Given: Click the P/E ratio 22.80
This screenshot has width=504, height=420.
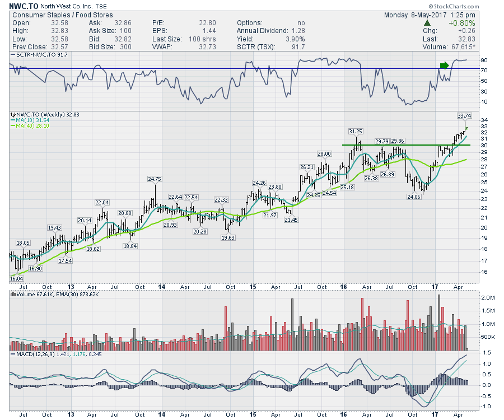Looking at the screenshot, I should point(207,23).
